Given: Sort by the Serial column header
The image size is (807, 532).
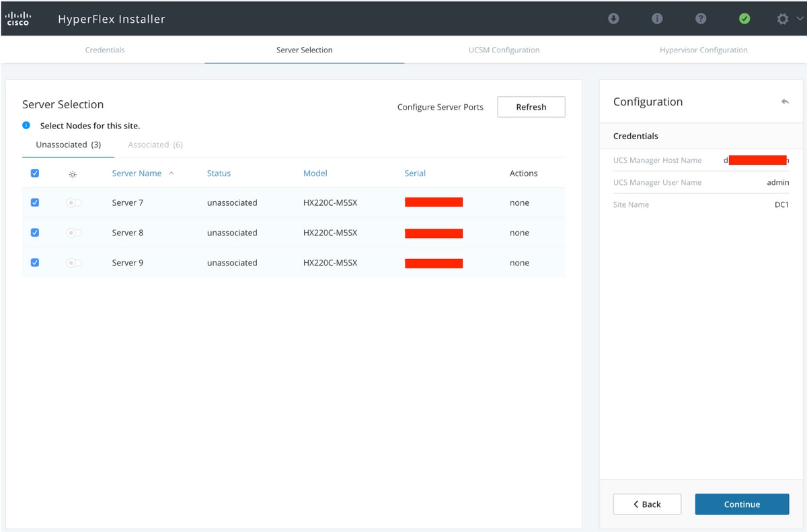Looking at the screenshot, I should (415, 174).
